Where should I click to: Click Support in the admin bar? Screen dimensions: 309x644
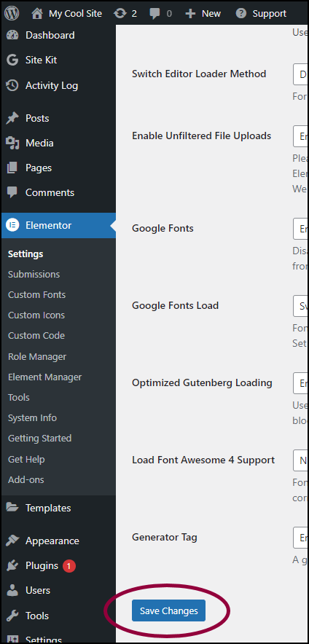pos(269,14)
